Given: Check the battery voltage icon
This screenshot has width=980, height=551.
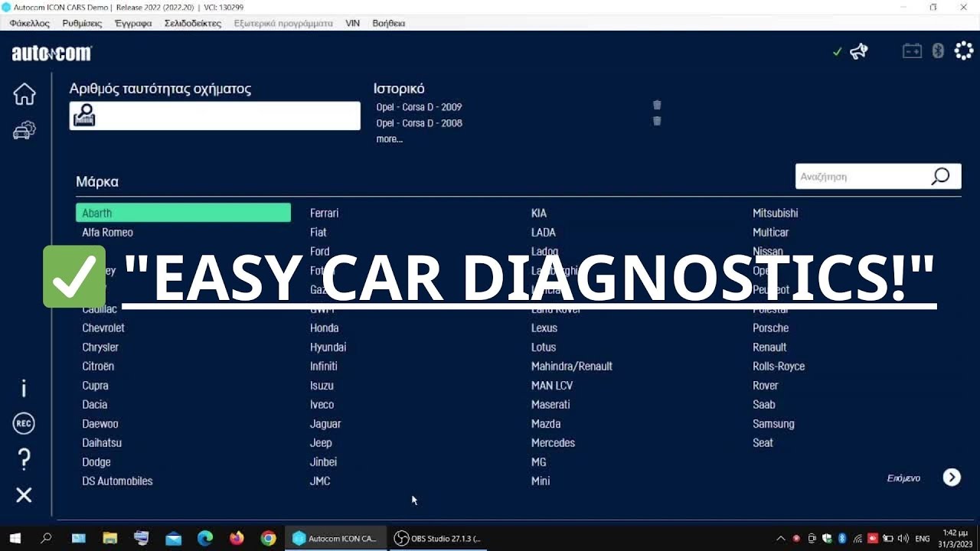Looking at the screenshot, I should (912, 51).
